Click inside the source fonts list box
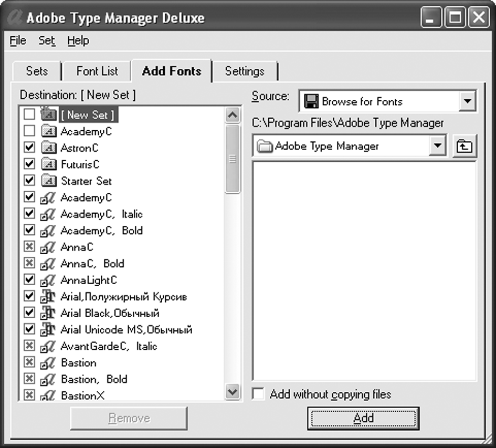496x448 pixels. (364, 271)
